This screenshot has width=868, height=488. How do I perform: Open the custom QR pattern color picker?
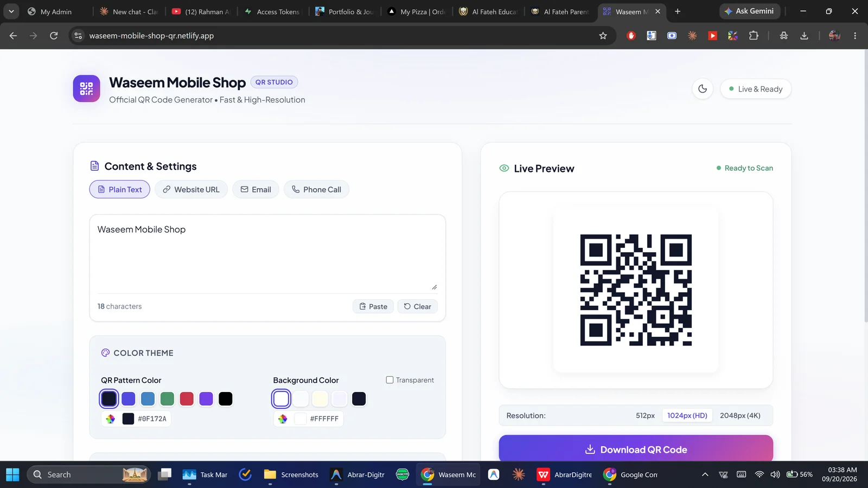pyautogui.click(x=111, y=419)
